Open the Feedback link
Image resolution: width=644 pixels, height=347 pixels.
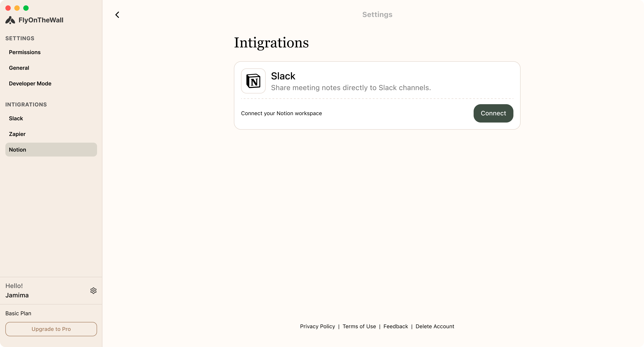[x=396, y=326]
